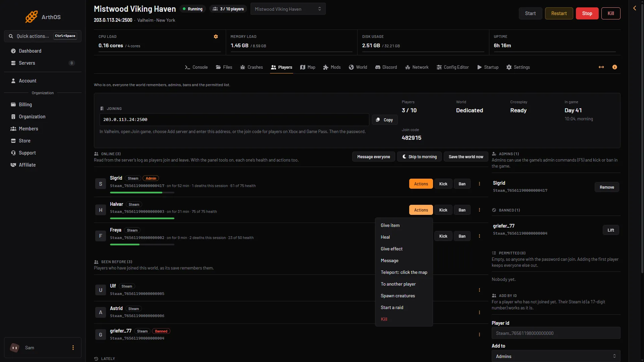The image size is (644, 362).
Task: Open Members page in sidebar
Action: point(43,129)
